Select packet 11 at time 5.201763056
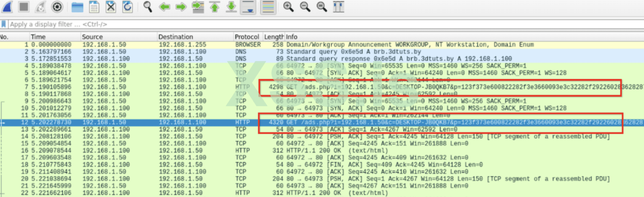Image resolution: width=644 pixels, height=197 pixels. click(322, 115)
